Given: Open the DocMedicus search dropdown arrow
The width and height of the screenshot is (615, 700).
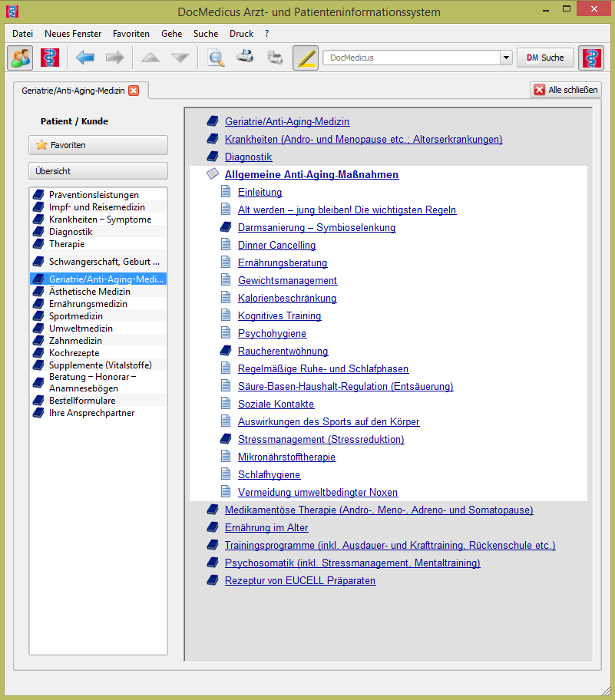Looking at the screenshot, I should point(505,58).
